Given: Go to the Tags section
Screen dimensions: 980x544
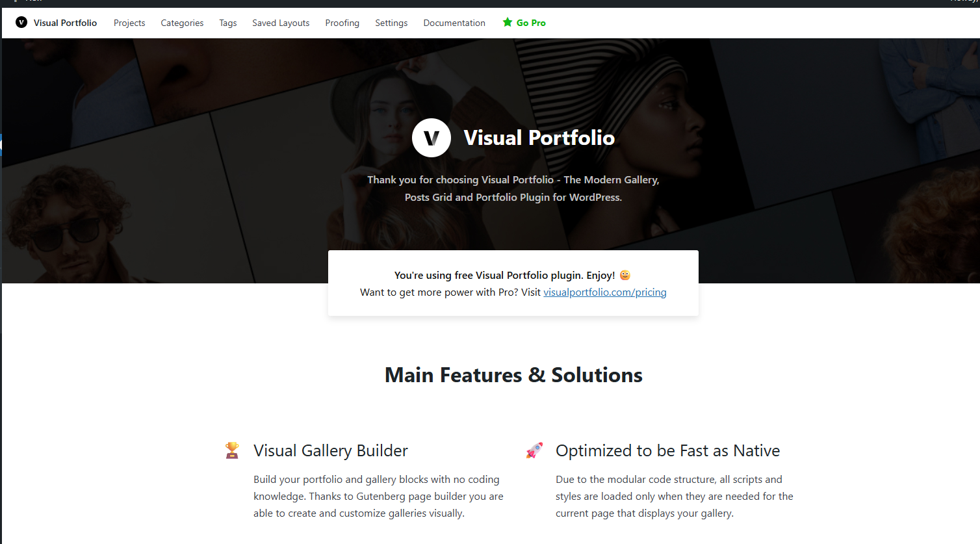Looking at the screenshot, I should click(x=228, y=23).
